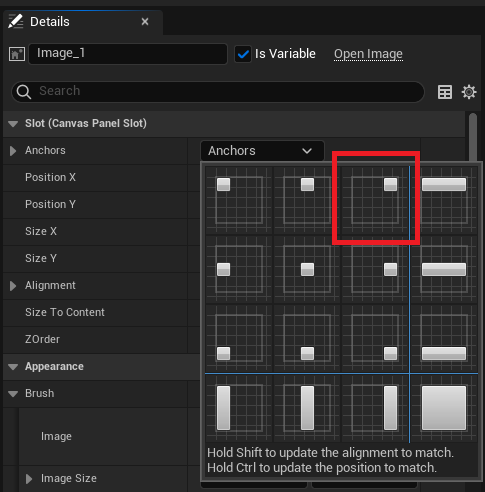This screenshot has width=485, height=492.
Task: Select the Position Y label
Action: pos(50,204)
